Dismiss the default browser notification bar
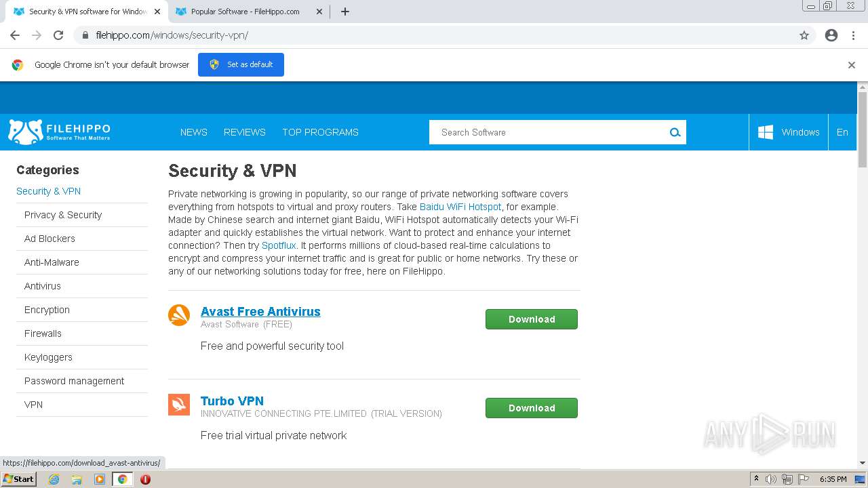This screenshot has height=488, width=868. coord(852,65)
